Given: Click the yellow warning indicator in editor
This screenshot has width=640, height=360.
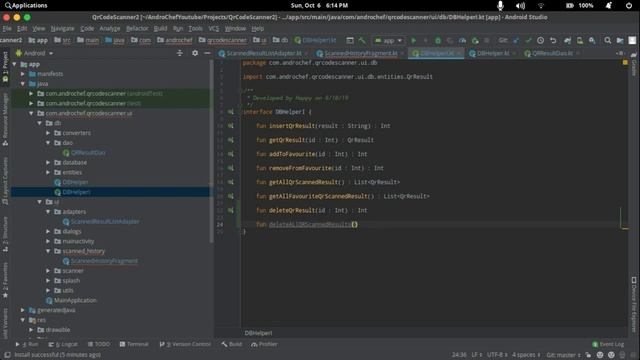Looking at the screenshot, I should pyautogui.click(x=625, y=62).
